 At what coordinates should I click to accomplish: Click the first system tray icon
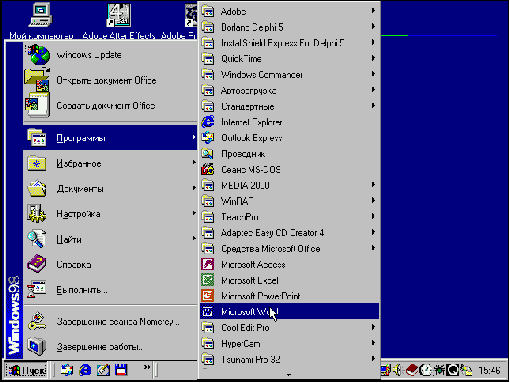pos(385,370)
